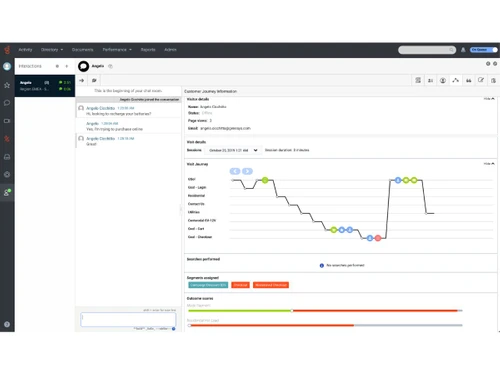Click the previous arrow button on journey map
The height and width of the screenshot is (375, 500).
(x=235, y=171)
